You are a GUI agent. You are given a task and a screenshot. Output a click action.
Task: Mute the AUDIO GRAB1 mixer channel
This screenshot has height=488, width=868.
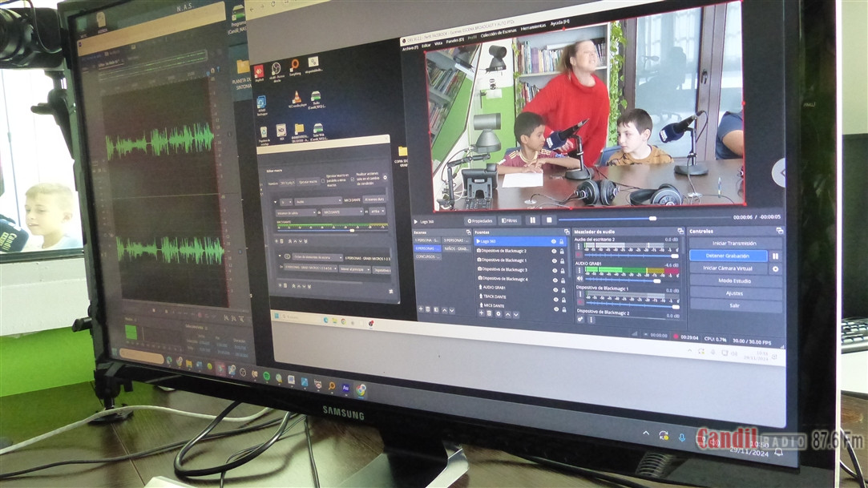(580, 279)
